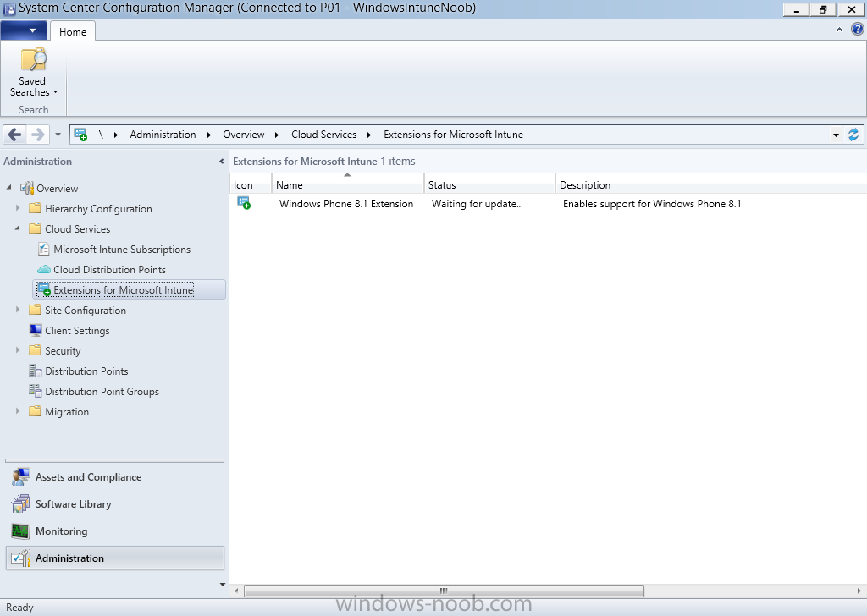
Task: Select the Home ribbon tab
Action: point(73,31)
